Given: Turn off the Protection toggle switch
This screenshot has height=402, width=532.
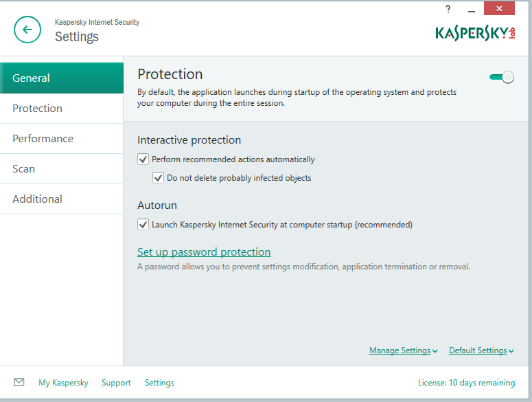Looking at the screenshot, I should tap(502, 77).
